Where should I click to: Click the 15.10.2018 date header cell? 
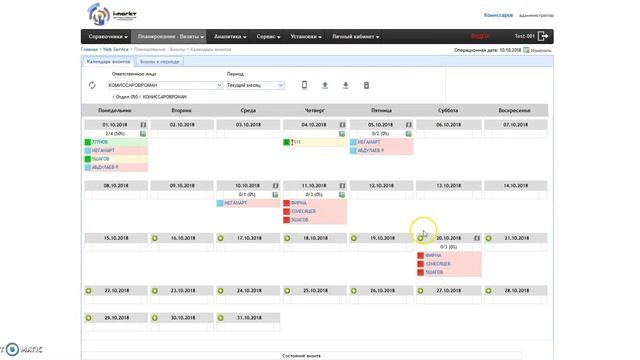pyautogui.click(x=116, y=238)
